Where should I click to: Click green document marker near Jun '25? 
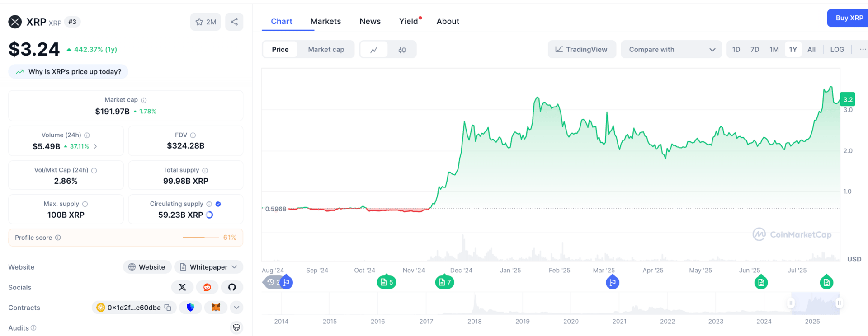click(761, 282)
